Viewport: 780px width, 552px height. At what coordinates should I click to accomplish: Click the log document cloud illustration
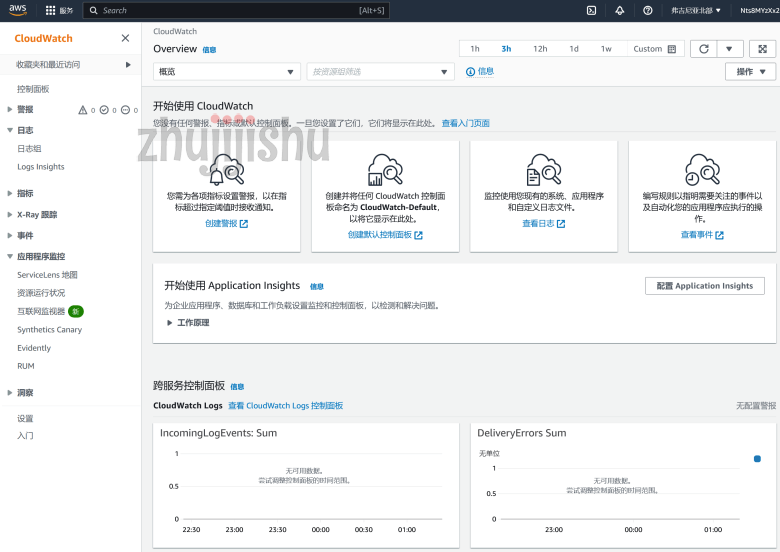(x=544, y=169)
